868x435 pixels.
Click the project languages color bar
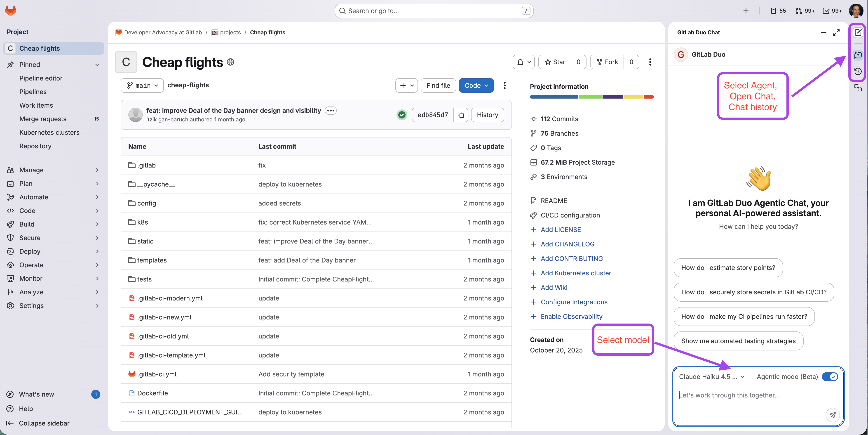click(591, 97)
